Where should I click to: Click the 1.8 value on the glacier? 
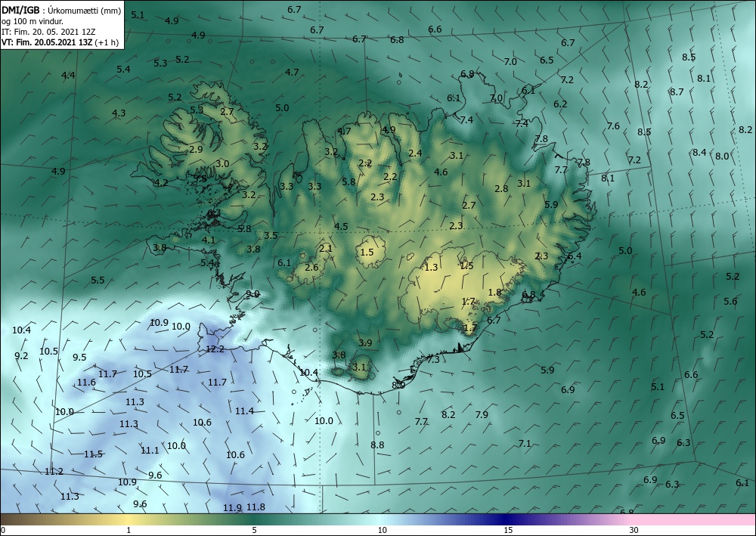pos(494,292)
